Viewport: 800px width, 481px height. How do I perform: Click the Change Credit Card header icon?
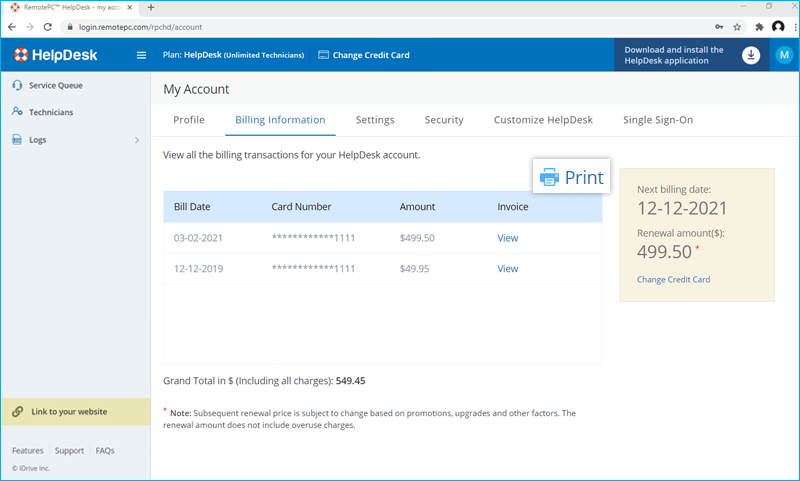coord(324,55)
